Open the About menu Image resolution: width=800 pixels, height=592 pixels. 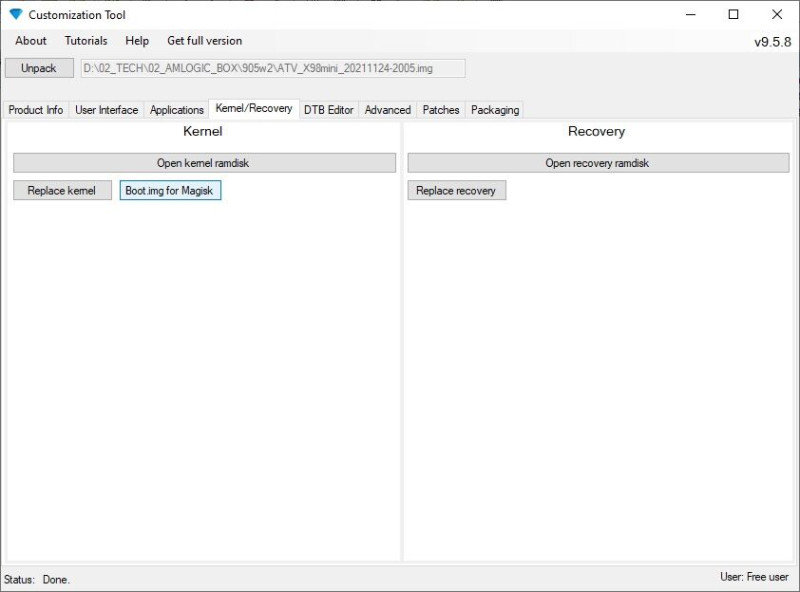(31, 41)
